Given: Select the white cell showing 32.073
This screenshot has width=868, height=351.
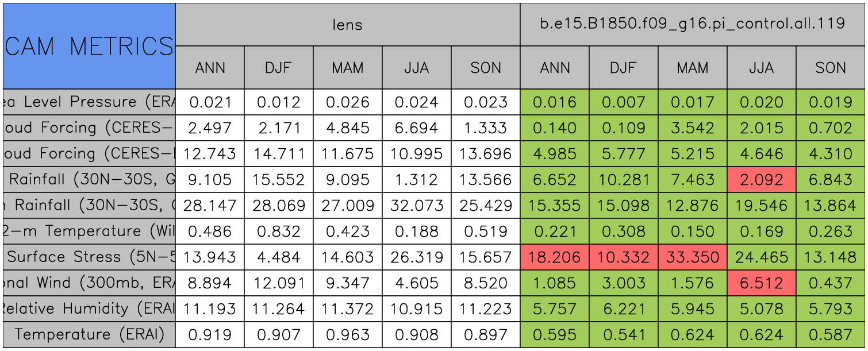Looking at the screenshot, I should point(416,206).
